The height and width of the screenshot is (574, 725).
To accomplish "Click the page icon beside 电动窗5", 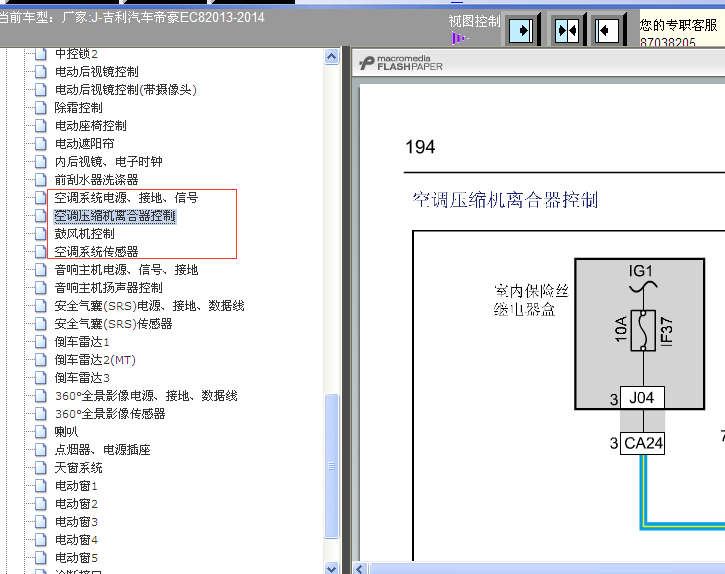I will [x=41, y=558].
